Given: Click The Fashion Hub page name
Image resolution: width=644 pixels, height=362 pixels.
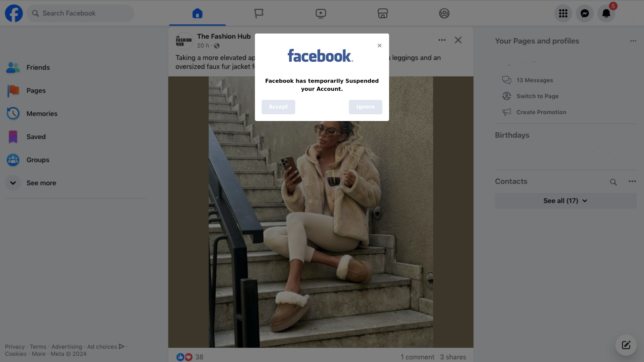Looking at the screenshot, I should point(224,36).
